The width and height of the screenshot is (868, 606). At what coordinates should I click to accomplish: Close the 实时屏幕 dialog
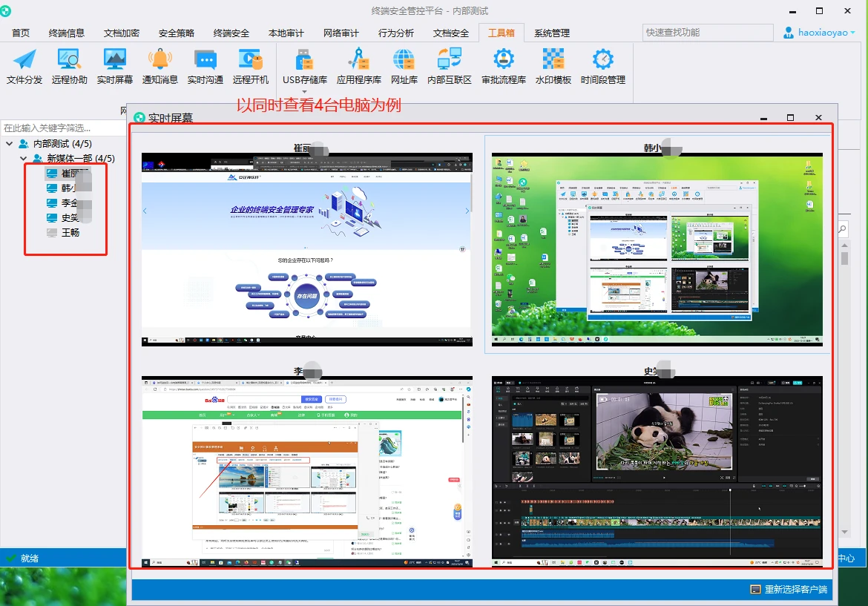(819, 117)
